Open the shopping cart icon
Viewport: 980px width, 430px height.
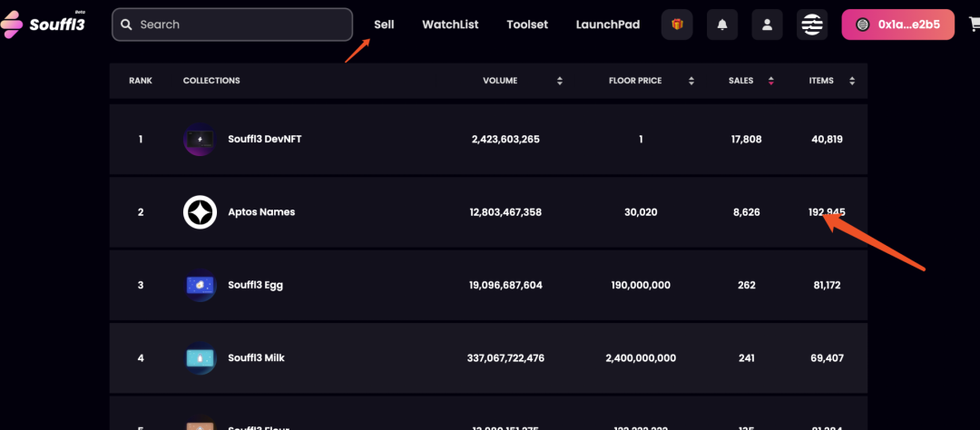974,24
